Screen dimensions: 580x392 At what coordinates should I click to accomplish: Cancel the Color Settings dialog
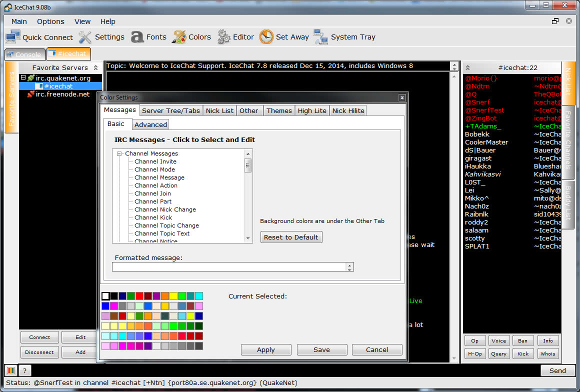pyautogui.click(x=377, y=350)
